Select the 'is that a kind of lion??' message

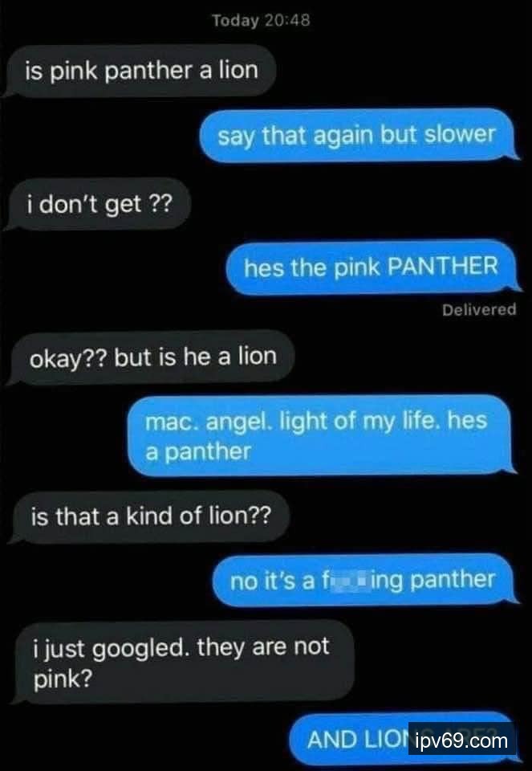point(148,516)
